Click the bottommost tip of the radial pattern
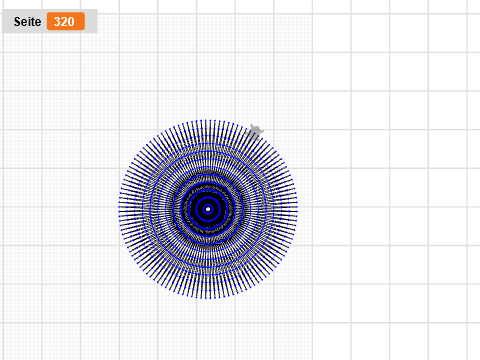480x360 pixels. click(x=206, y=298)
